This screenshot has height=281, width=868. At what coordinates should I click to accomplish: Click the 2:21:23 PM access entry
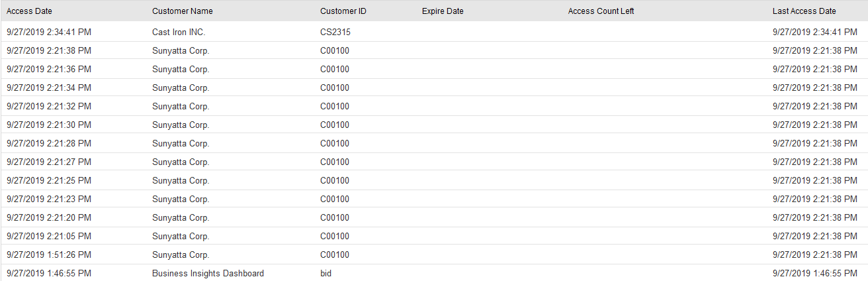tap(49, 199)
